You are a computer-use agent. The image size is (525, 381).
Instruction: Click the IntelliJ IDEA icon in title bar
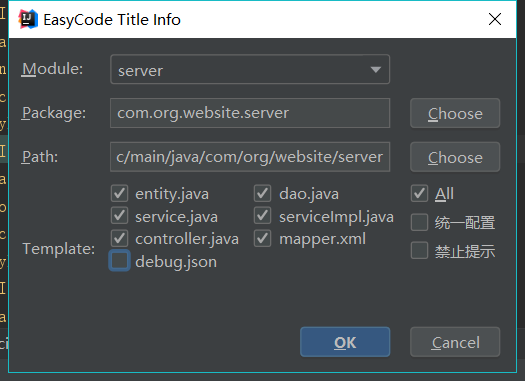[x=28, y=19]
